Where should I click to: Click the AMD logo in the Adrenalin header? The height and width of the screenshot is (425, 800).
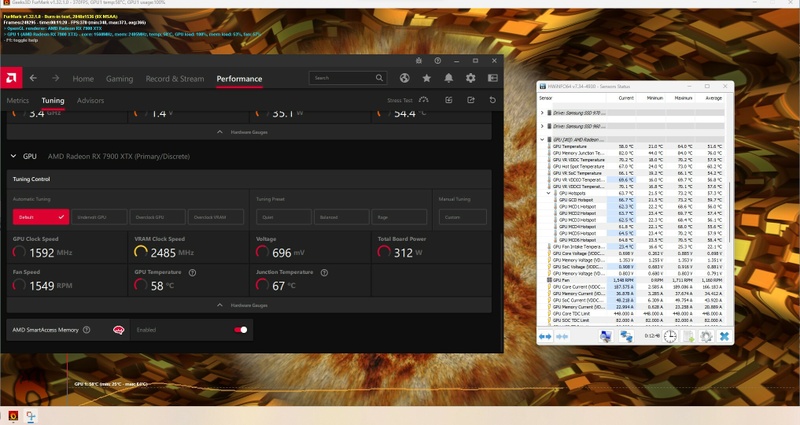[x=11, y=78]
